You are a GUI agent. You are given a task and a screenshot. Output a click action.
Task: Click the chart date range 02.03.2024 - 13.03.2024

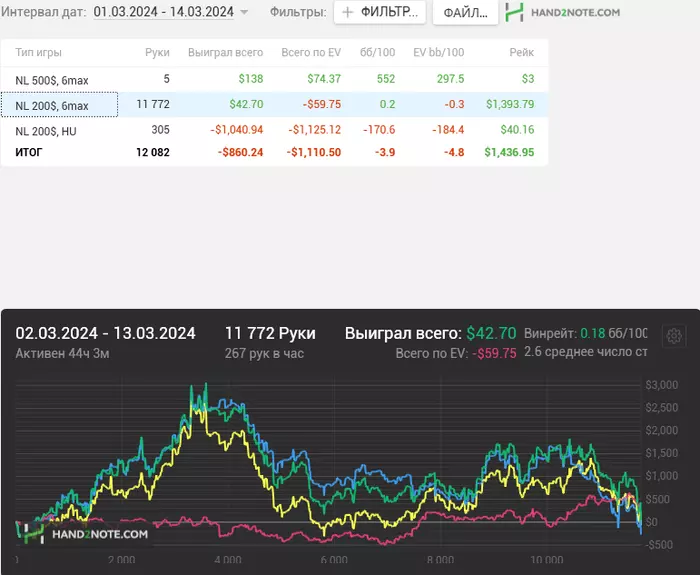point(105,333)
